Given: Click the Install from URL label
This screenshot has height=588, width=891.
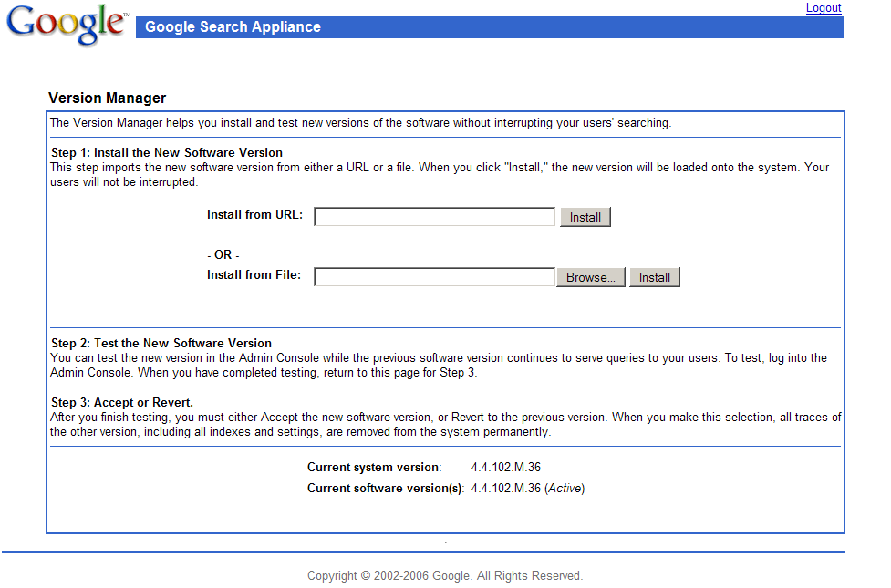Looking at the screenshot, I should (x=254, y=215).
